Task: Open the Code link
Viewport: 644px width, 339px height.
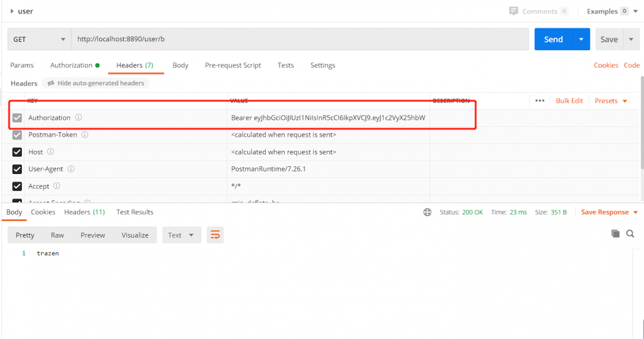Action: [632, 65]
